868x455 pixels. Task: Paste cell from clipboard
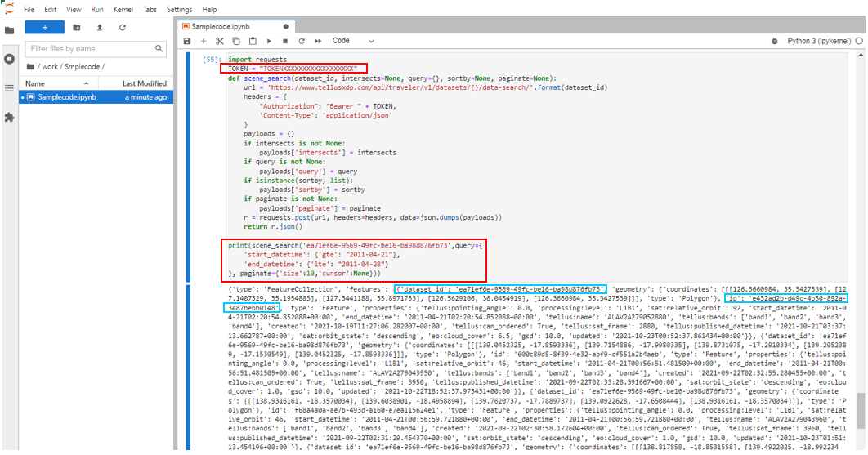point(253,41)
